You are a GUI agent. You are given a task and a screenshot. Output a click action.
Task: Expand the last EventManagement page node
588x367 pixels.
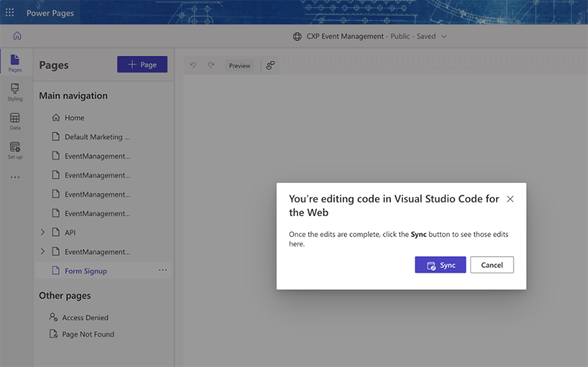(42, 251)
